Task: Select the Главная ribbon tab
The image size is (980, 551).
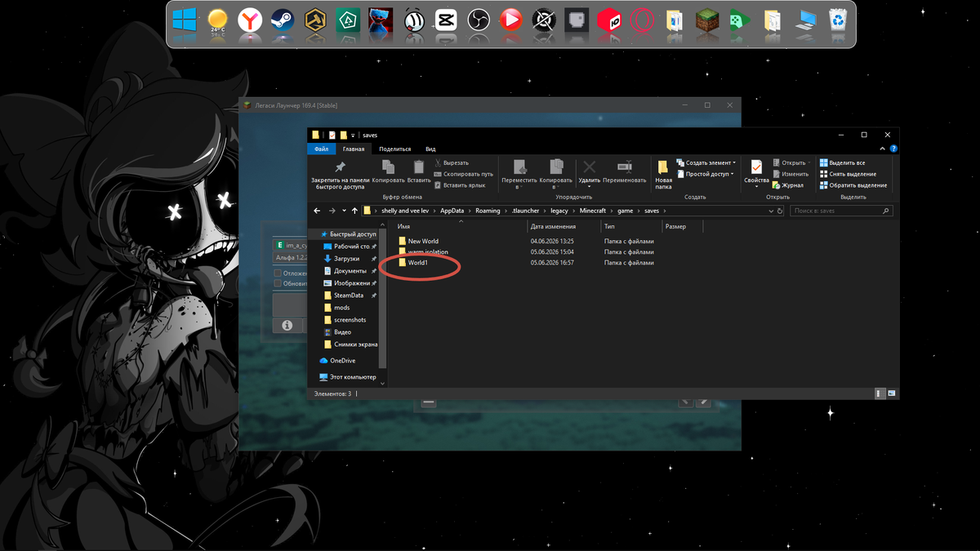Action: (x=354, y=149)
